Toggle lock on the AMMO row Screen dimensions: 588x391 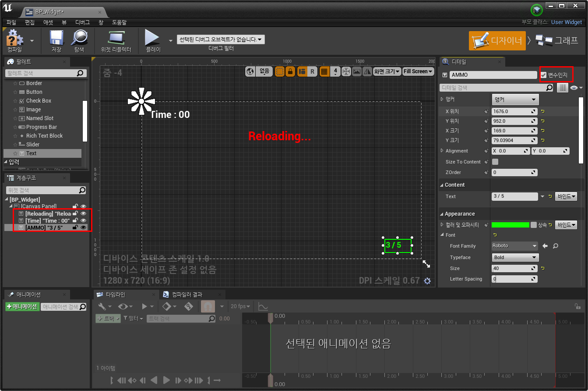75,227
